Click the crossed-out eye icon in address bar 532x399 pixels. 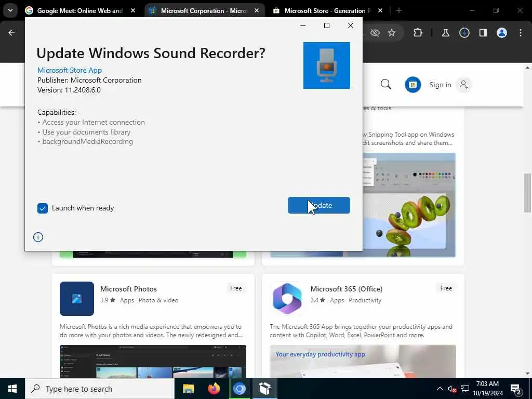click(375, 33)
